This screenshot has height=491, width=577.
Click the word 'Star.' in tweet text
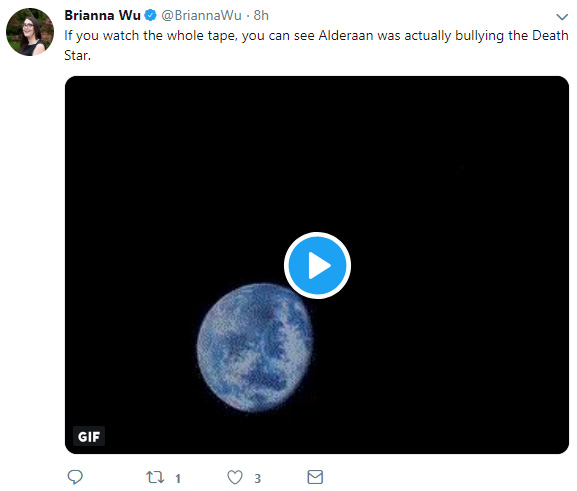pyautogui.click(x=77, y=55)
